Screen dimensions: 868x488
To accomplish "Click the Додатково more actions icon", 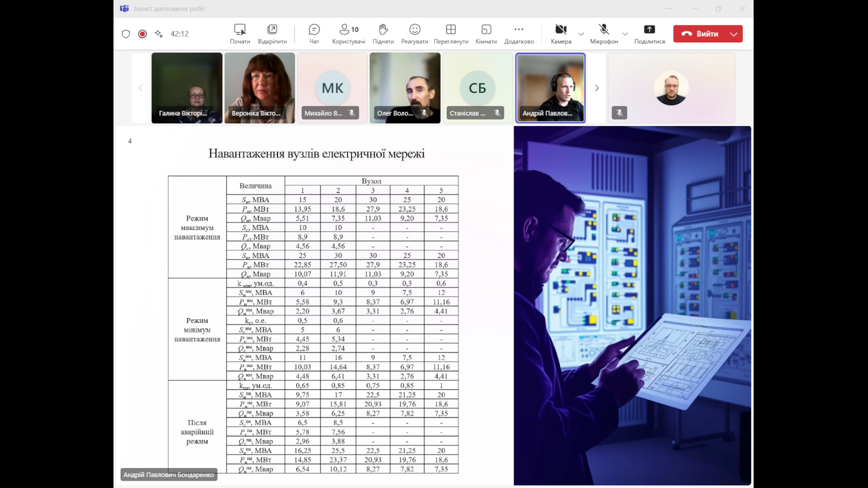I will point(519,34).
